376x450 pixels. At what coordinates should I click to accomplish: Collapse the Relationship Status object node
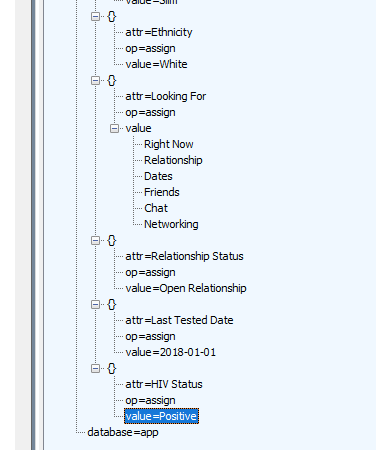click(95, 240)
